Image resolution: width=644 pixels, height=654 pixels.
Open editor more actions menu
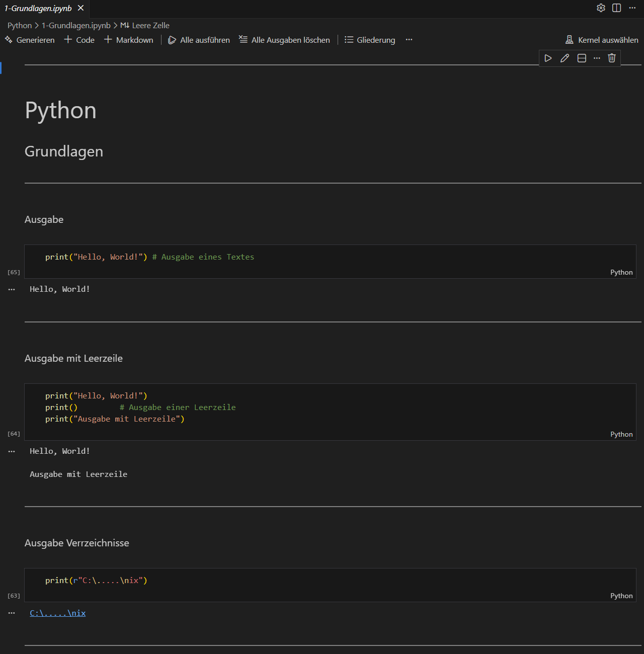(x=632, y=8)
